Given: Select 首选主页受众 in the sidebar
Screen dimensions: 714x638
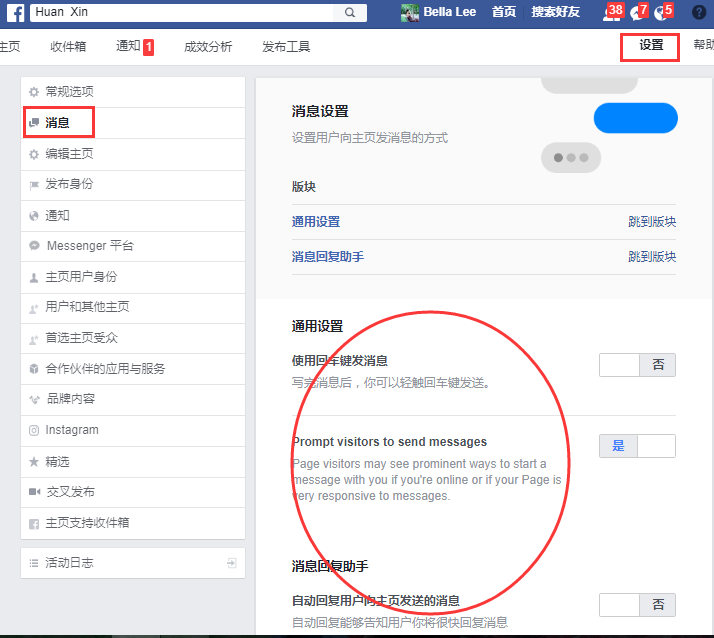Looking at the screenshot, I should coord(133,339).
